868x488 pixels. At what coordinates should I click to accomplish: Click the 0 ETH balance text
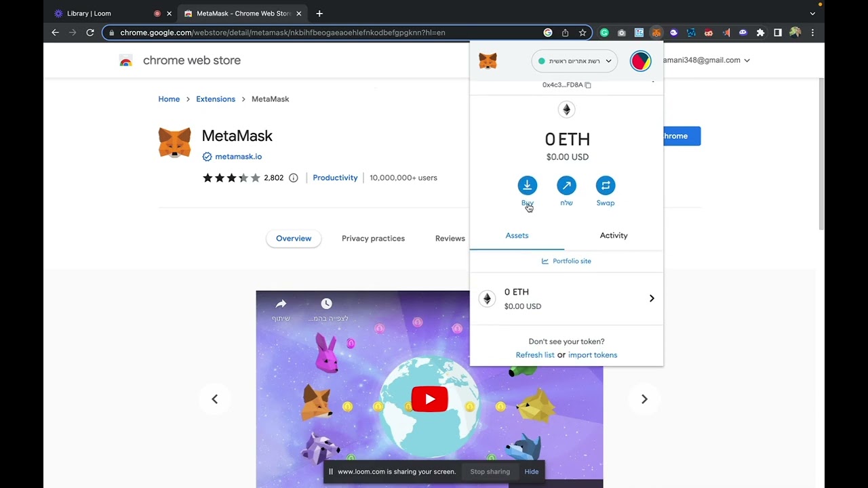pos(568,139)
